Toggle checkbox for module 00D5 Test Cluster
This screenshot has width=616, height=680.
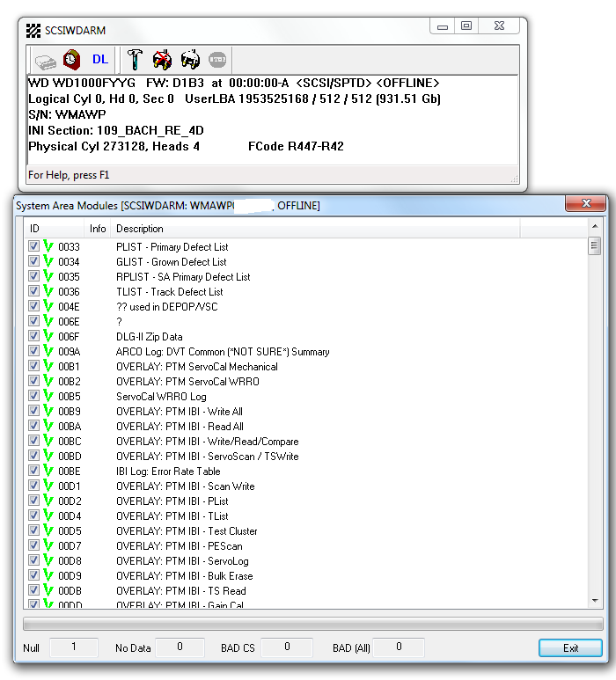pyautogui.click(x=33, y=530)
